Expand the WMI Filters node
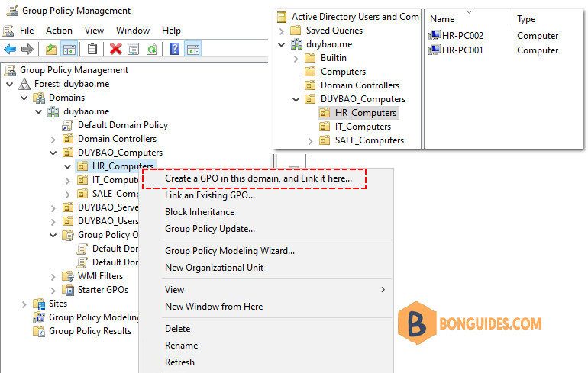Viewport: 588px width, 373px height. click(x=53, y=277)
